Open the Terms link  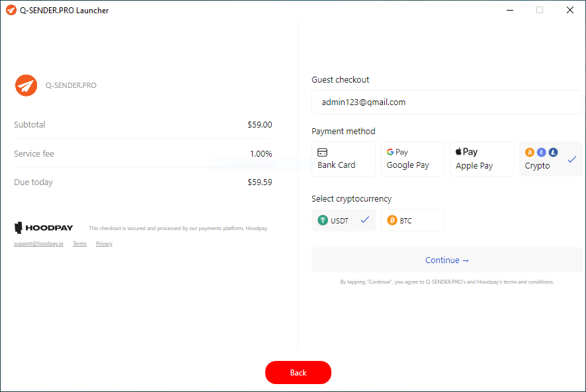tap(79, 243)
